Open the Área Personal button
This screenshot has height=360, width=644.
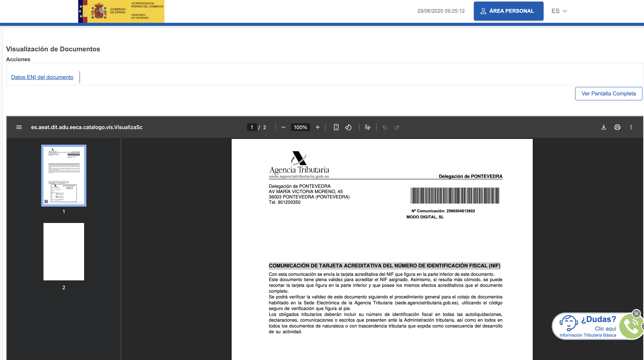[508, 11]
